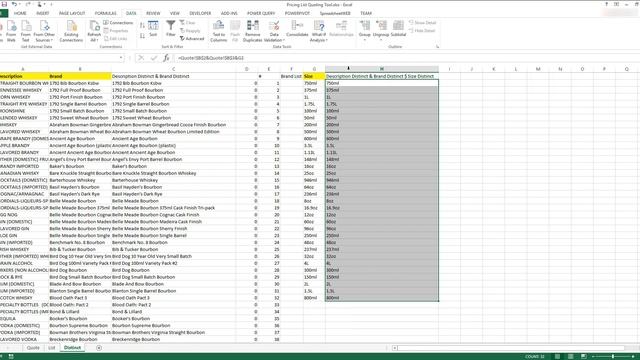Open Text to Columns wizard
The width and height of the screenshot is (640, 360).
[218, 31]
